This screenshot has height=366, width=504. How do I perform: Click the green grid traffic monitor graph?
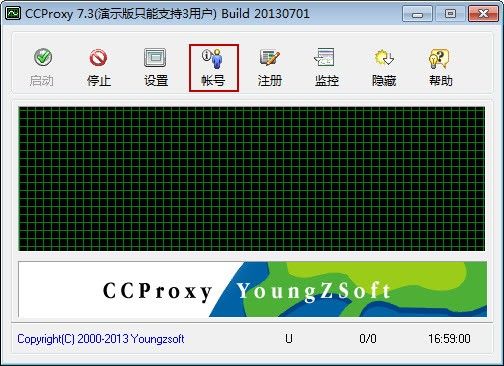click(x=252, y=179)
